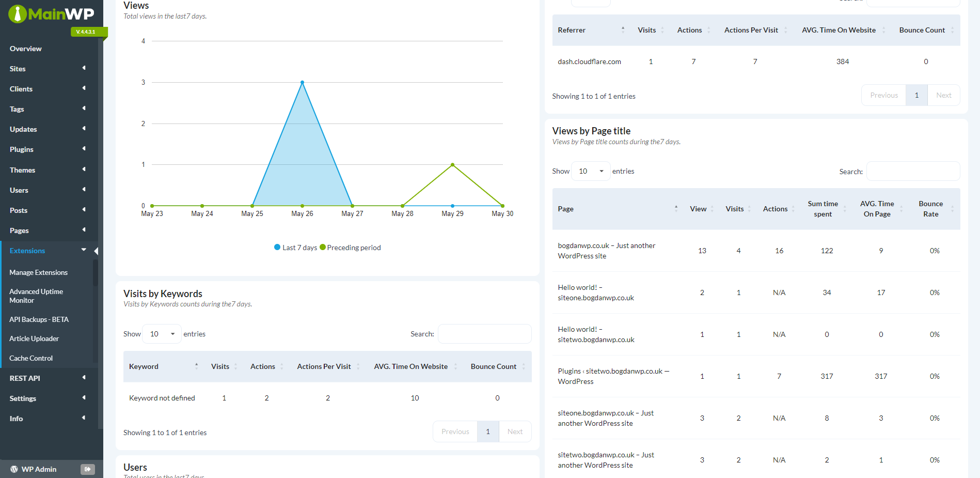Select 'bogdanwp.co.uk – Just another WordPress site' row

point(756,251)
